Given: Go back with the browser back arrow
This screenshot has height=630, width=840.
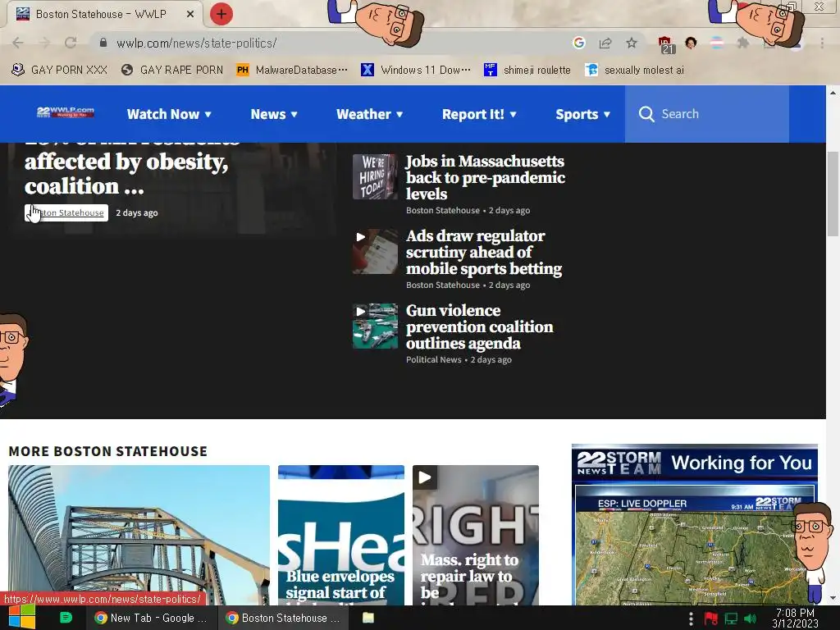Looking at the screenshot, I should [18, 43].
